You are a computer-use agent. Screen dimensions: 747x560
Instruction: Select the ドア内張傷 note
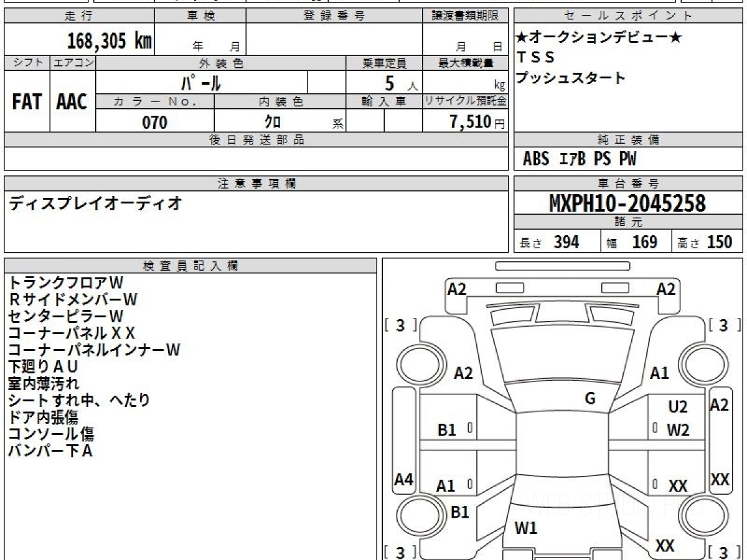pos(43,417)
